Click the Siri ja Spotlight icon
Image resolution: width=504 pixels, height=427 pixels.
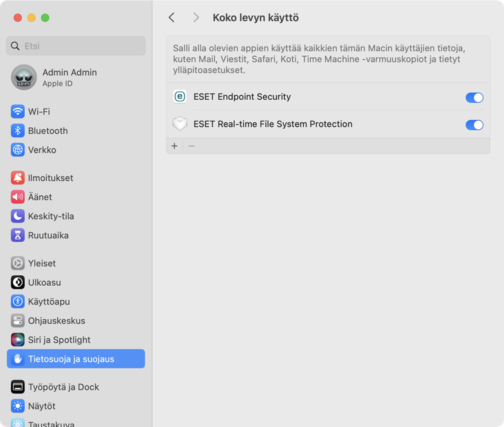pyautogui.click(x=18, y=340)
